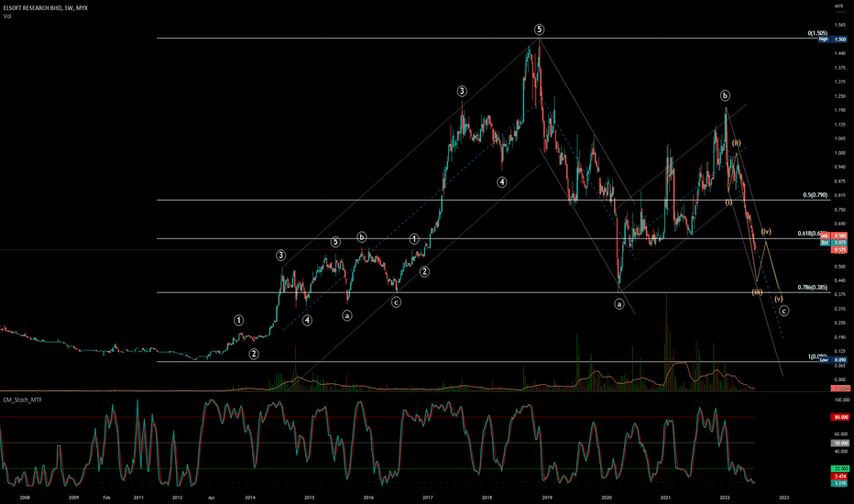Click the 2020 time axis label
The image size is (854, 504).
coord(607,498)
